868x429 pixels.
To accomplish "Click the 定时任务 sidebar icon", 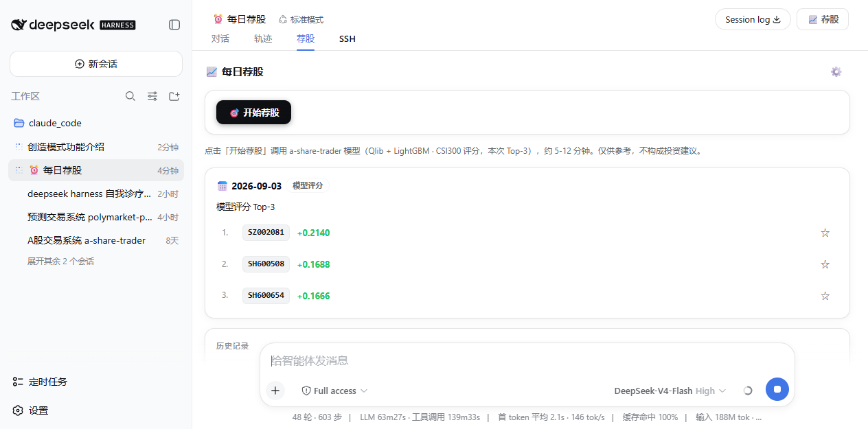I will (x=19, y=382).
